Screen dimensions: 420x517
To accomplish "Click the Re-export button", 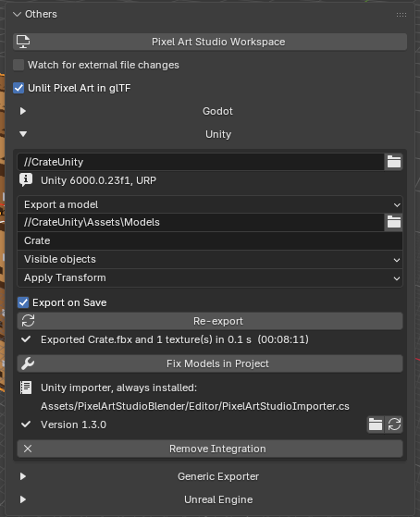I will point(210,321).
